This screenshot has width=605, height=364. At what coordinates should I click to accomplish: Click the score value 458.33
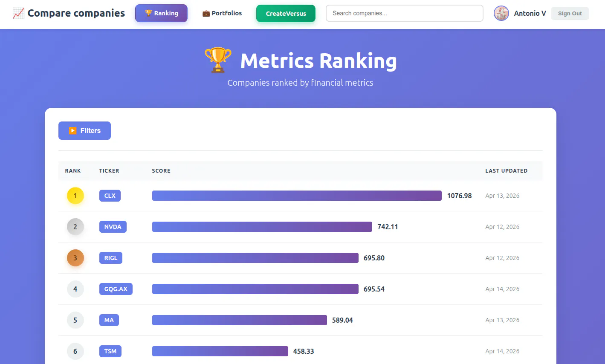tap(304, 351)
